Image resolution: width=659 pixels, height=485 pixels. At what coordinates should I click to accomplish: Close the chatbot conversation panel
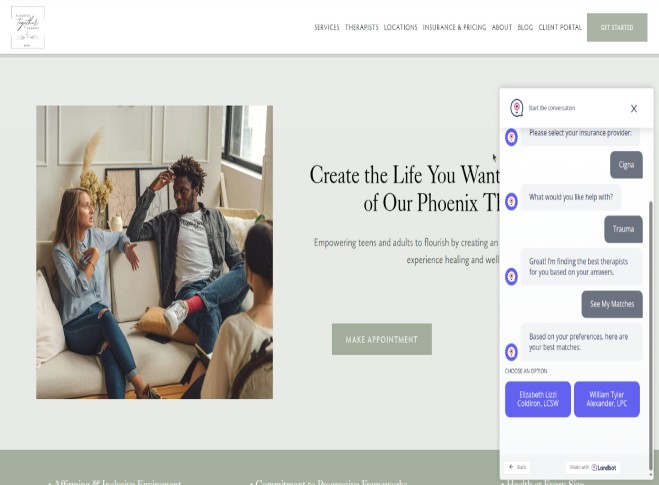pyautogui.click(x=634, y=108)
